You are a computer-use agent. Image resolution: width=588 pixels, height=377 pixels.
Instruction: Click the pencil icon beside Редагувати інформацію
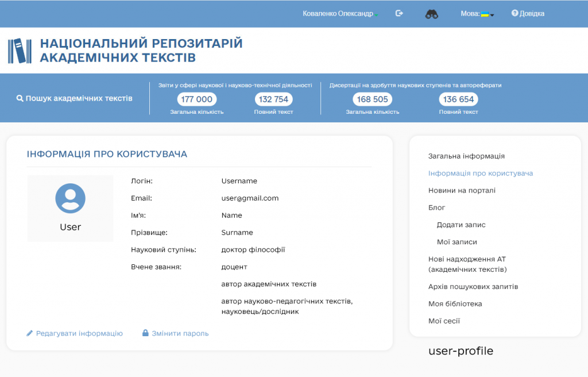(30, 333)
